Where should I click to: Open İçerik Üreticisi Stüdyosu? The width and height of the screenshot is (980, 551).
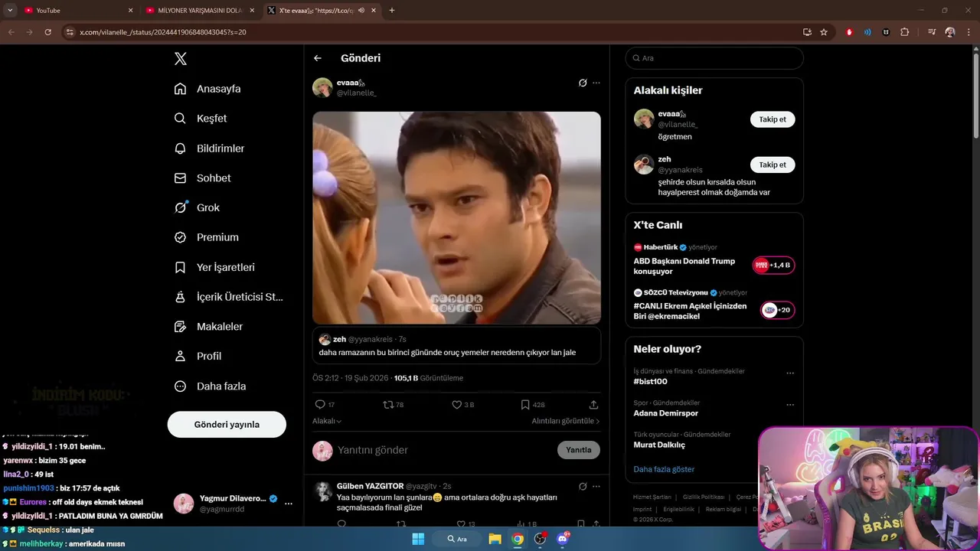point(228,297)
